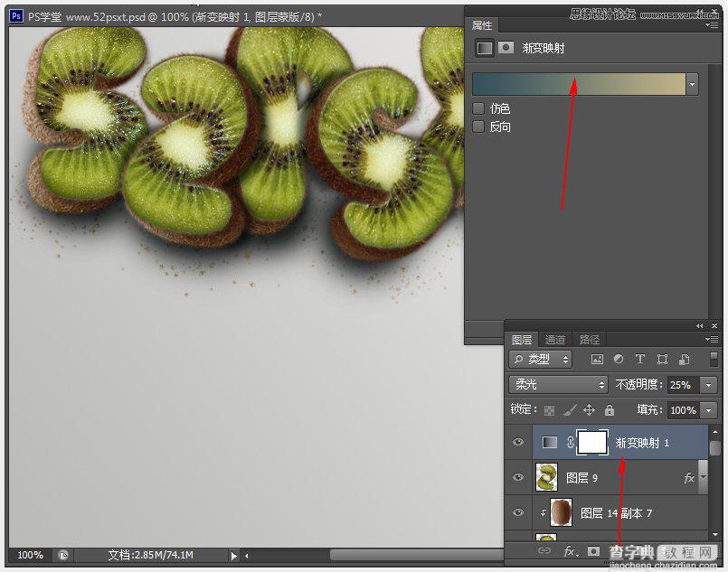Switch to the 通道 tab
This screenshot has height=572, width=728.
tap(555, 340)
